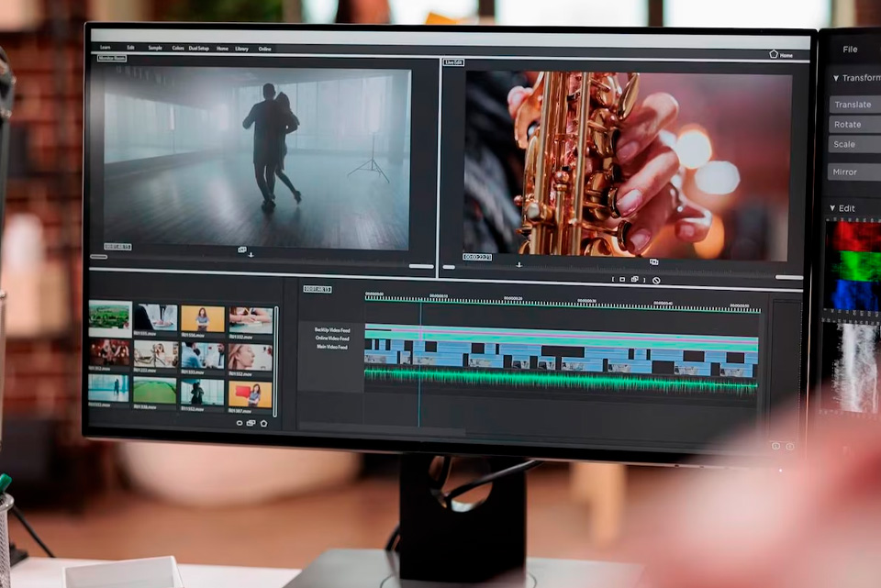Click the circle-slash icon under the saxophone preview
881x588 pixels.
pyautogui.click(x=656, y=281)
